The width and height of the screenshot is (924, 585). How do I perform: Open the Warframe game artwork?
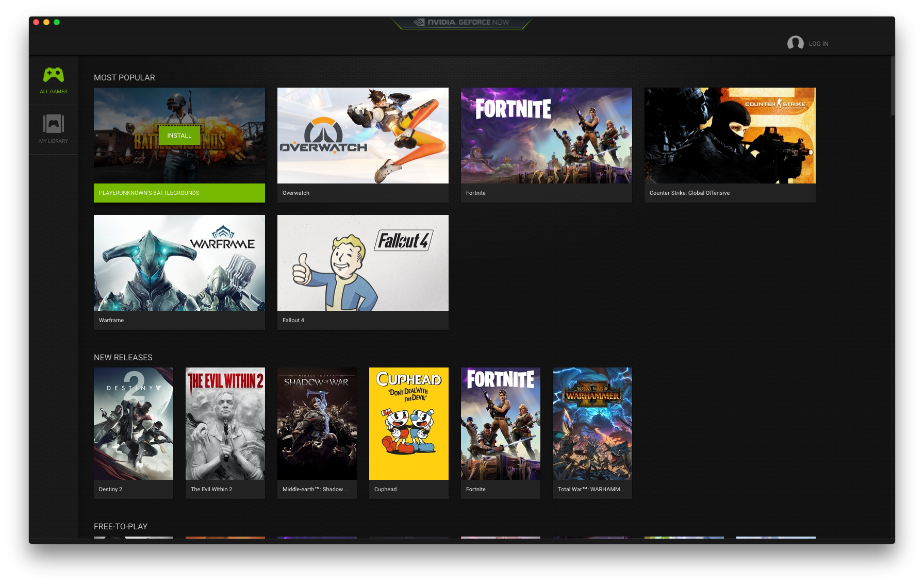pyautogui.click(x=179, y=263)
